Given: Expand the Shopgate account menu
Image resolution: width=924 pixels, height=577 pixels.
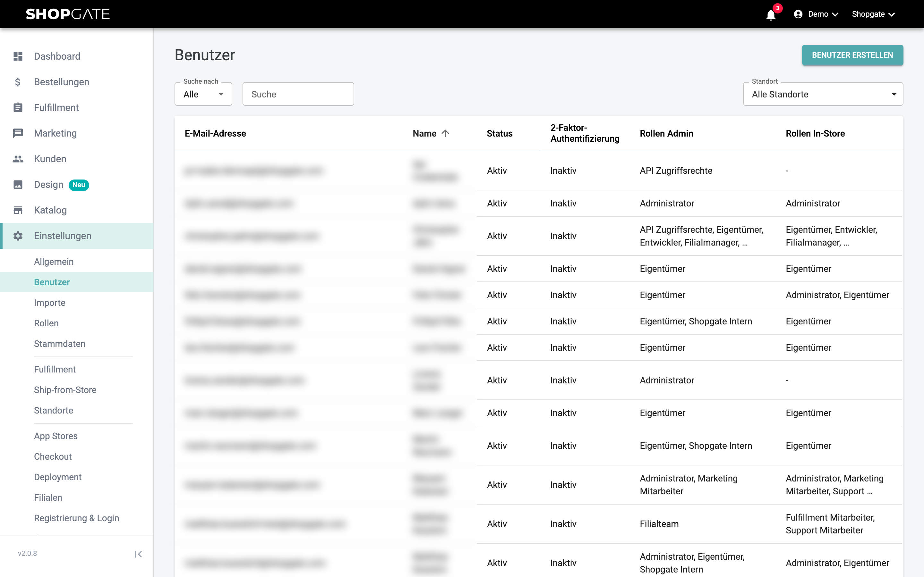Looking at the screenshot, I should tap(873, 14).
